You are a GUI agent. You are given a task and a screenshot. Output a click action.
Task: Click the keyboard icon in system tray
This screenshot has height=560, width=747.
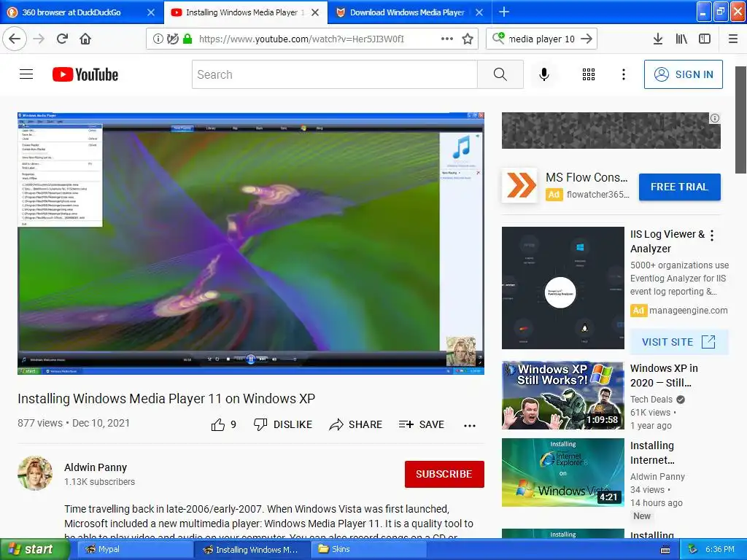click(x=665, y=550)
